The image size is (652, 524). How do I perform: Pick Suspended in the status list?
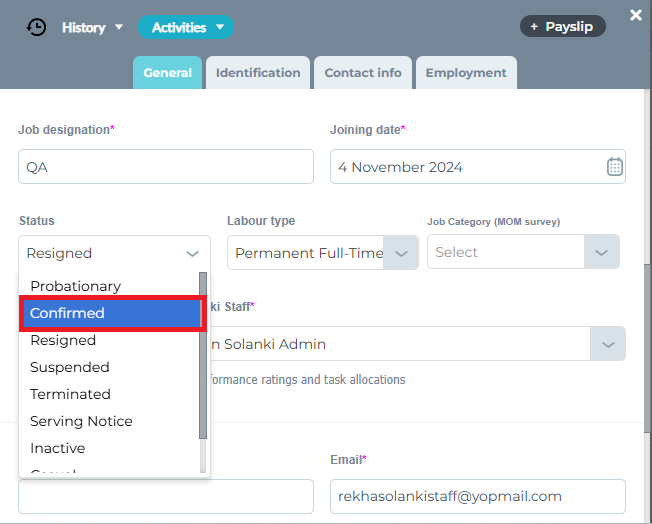(70, 367)
